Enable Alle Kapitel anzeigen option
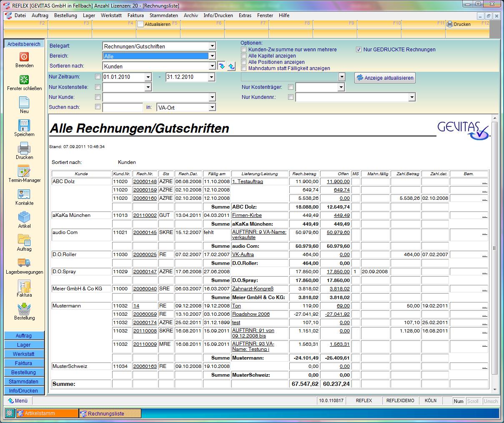This screenshot has width=504, height=423. click(x=244, y=56)
